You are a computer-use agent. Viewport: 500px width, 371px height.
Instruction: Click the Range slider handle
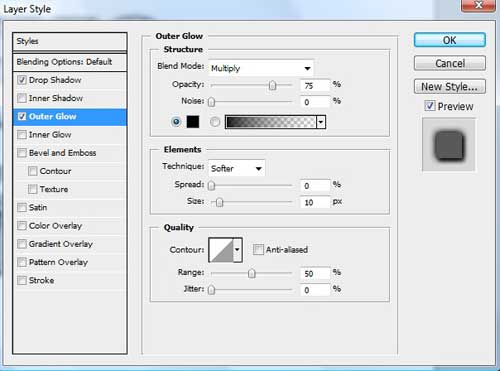[252, 273]
